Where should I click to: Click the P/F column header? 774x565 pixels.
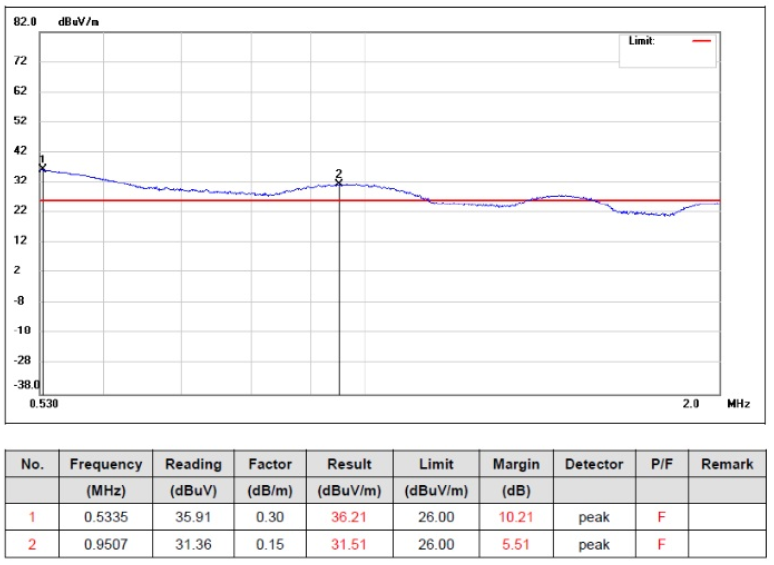coord(659,464)
